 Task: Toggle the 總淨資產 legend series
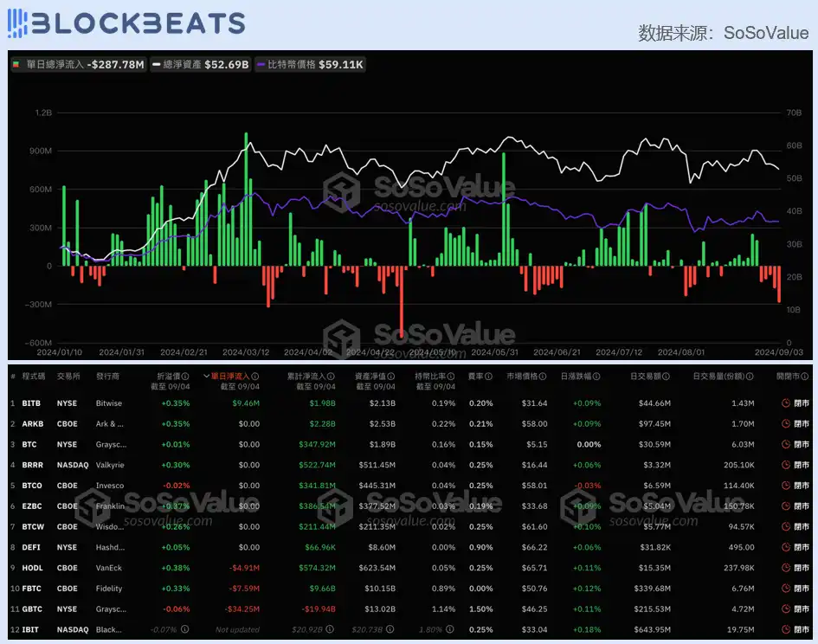pos(200,64)
